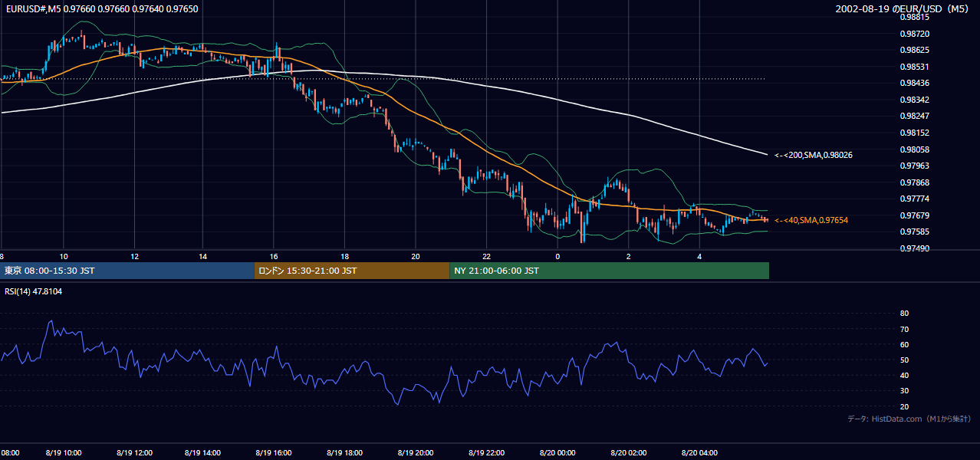The width and height of the screenshot is (980, 460).
Task: Click price axis label 0.98152
Action: click(914, 133)
